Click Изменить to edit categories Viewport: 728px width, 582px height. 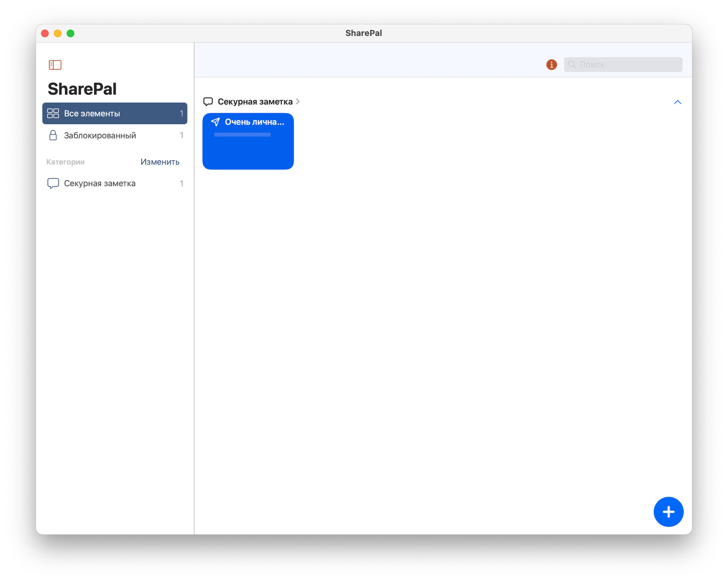(x=160, y=162)
